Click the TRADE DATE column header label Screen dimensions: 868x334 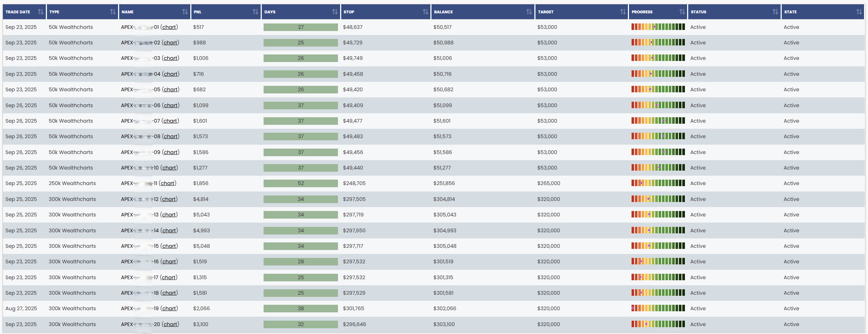tap(18, 12)
